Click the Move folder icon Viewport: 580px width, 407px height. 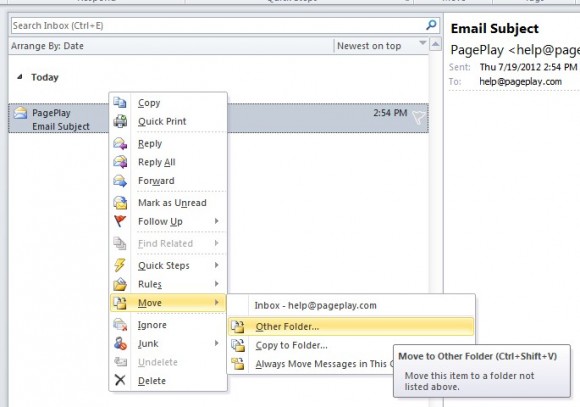pos(120,302)
